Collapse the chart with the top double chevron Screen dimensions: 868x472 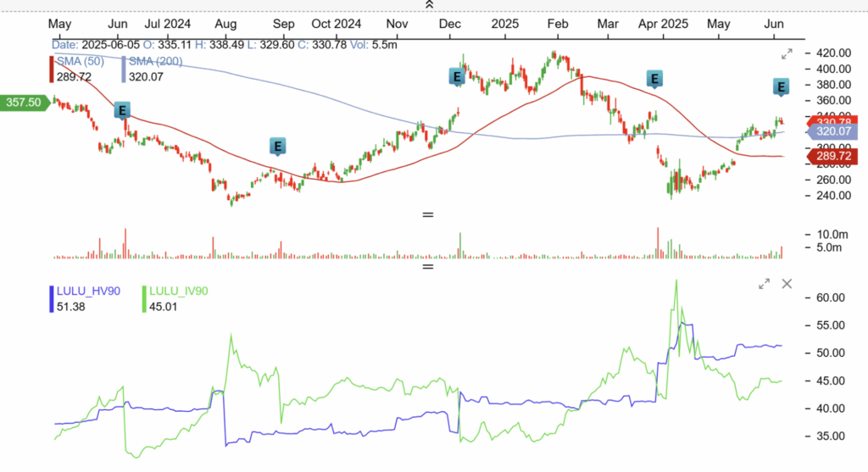tap(429, 4)
